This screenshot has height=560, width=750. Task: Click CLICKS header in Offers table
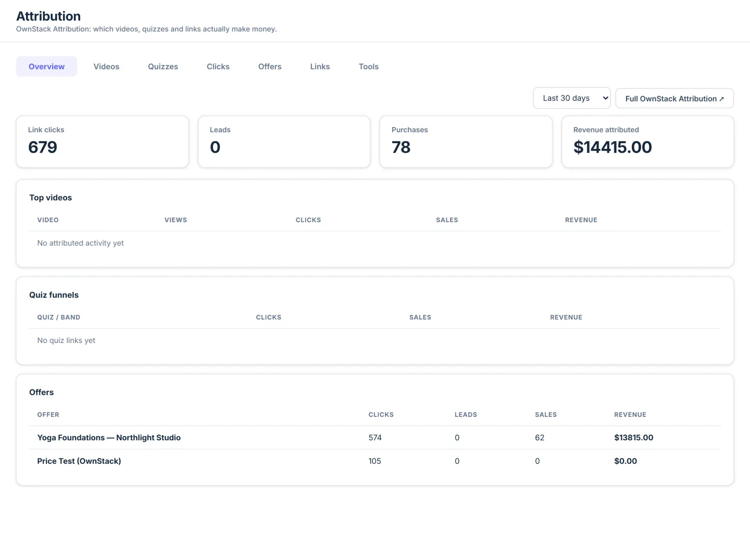(381, 415)
